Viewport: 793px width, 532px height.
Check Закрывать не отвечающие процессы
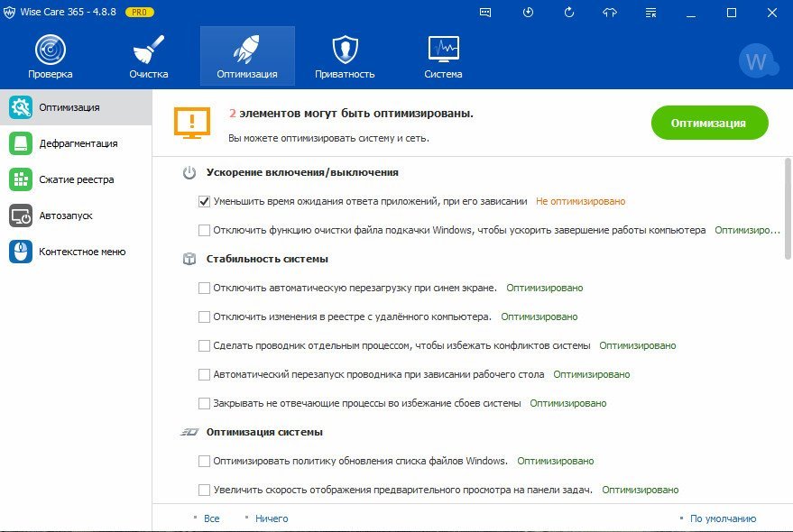(204, 404)
